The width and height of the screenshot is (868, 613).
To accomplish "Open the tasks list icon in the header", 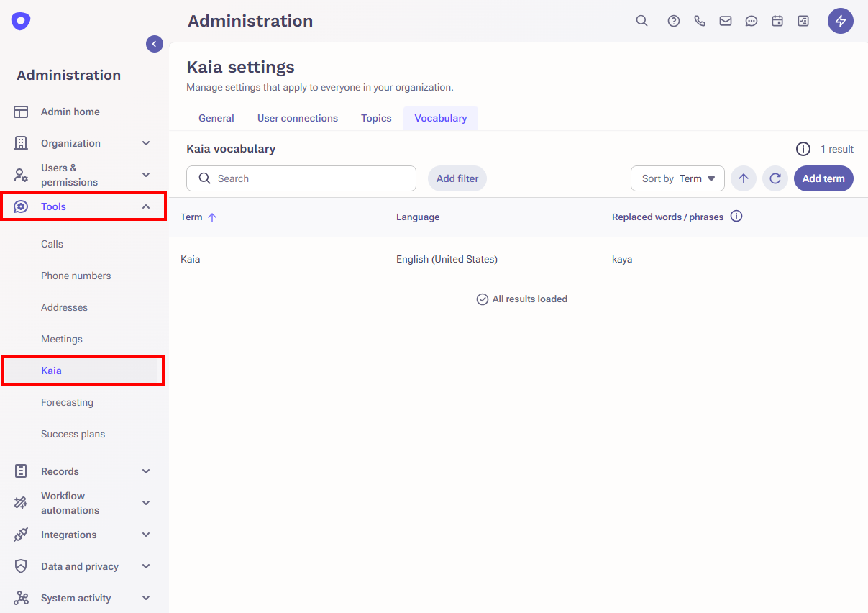I will pos(803,21).
